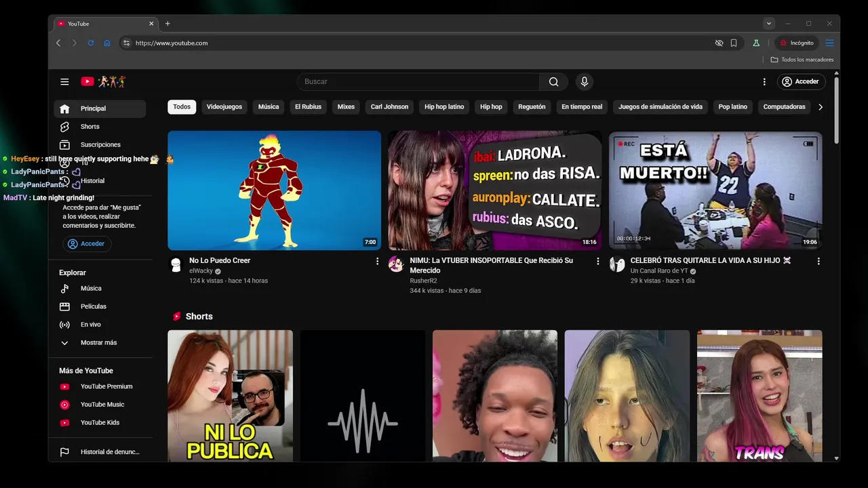
Task: Open the NI LO PUBLICA short
Action: [x=231, y=396]
